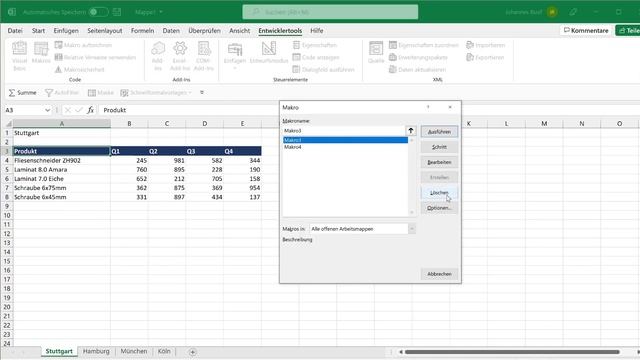640x360 pixels.
Task: Open 'Makros in' dropdown list
Action: 411,229
